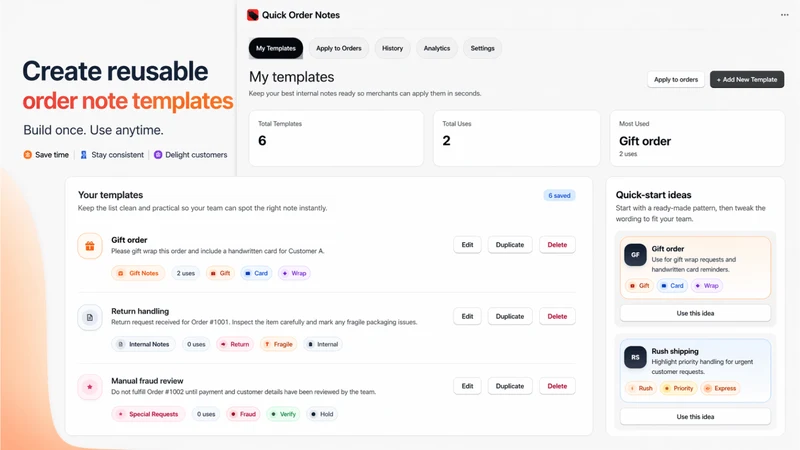Click the 0 uses badge on Return handling
Screen dimensions: 800x450
click(196, 344)
